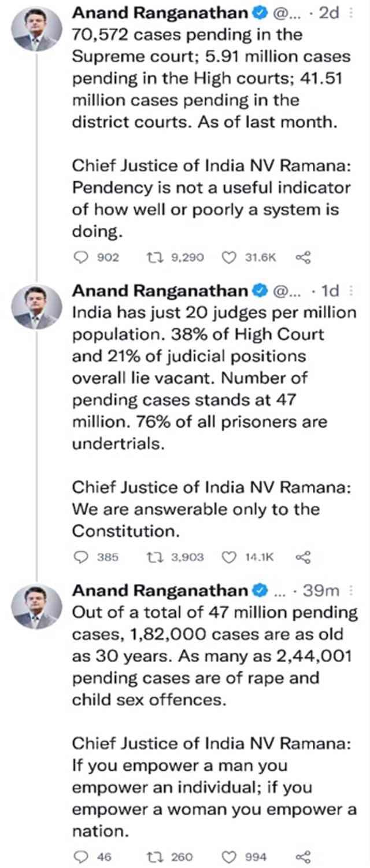Screen dimensions: 370x868
Task: Share the Pendency tweet
Action: tap(304, 258)
